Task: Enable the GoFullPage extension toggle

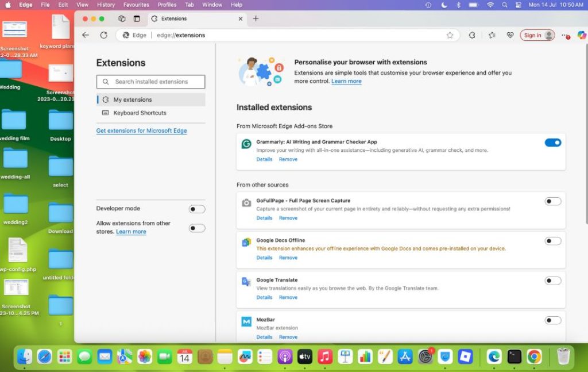Action: click(553, 201)
